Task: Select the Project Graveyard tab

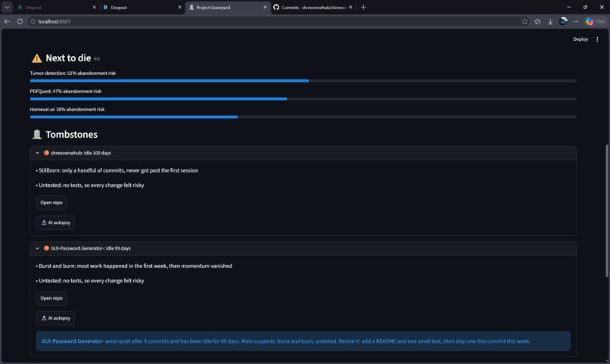Action: 227,7
